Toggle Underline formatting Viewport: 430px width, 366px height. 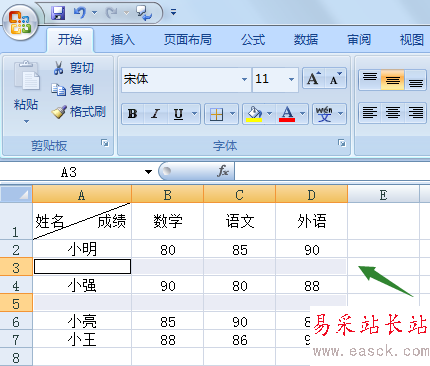pos(179,114)
